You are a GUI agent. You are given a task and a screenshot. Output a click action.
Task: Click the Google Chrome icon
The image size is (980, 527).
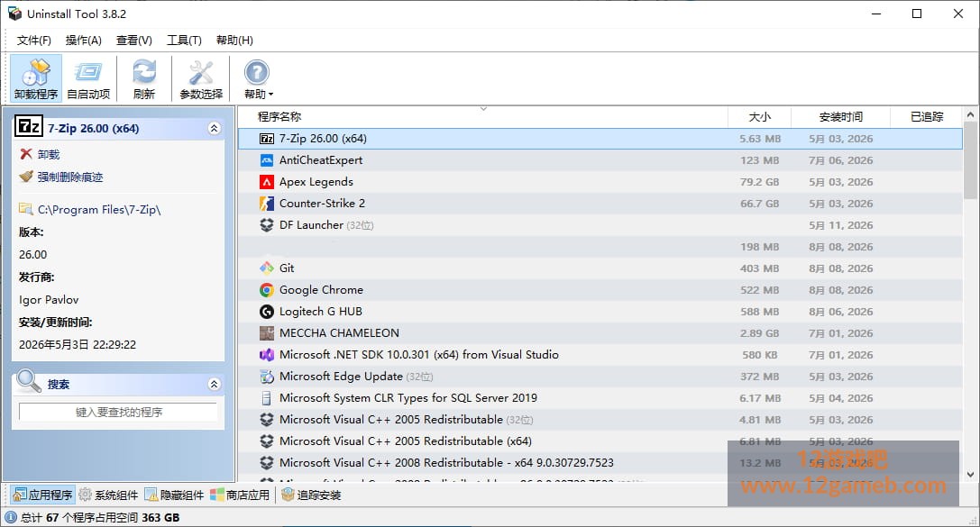coord(267,290)
